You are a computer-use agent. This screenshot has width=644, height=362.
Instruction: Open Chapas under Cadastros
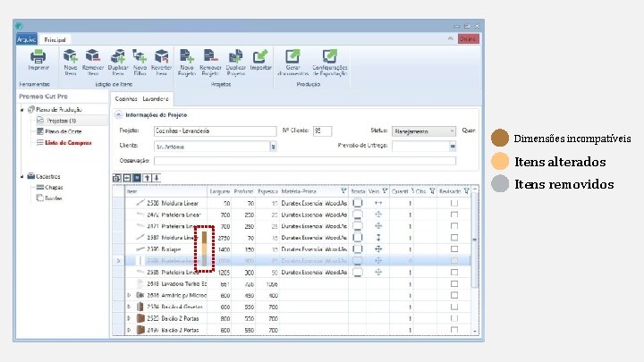[54, 187]
